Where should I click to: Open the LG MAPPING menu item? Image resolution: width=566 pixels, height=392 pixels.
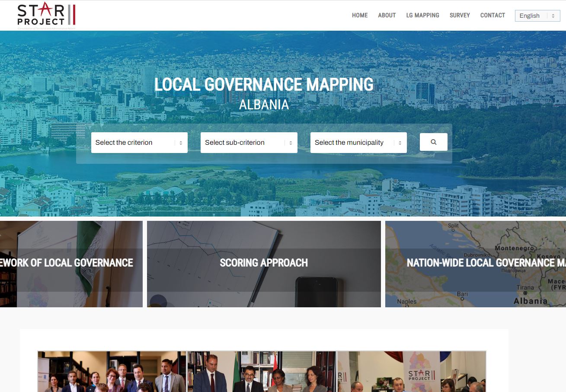[x=423, y=15]
